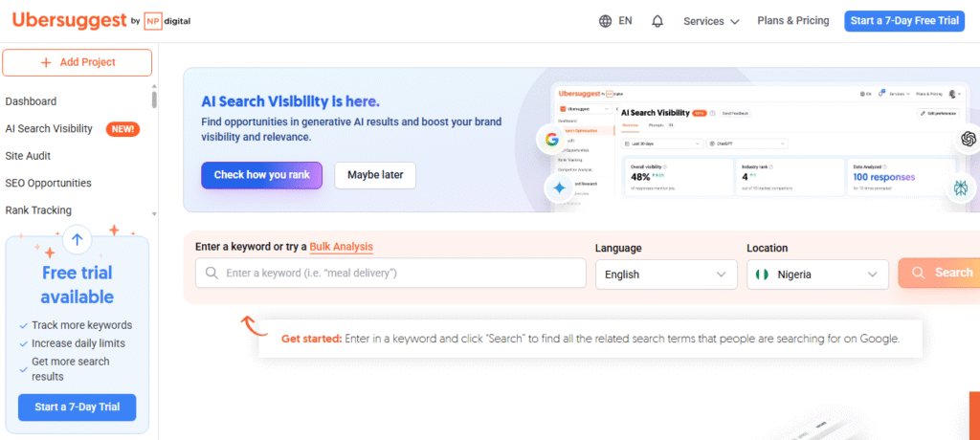Click the AI Search Visibility preview screenshot
The height and width of the screenshot is (440, 980).
click(758, 147)
